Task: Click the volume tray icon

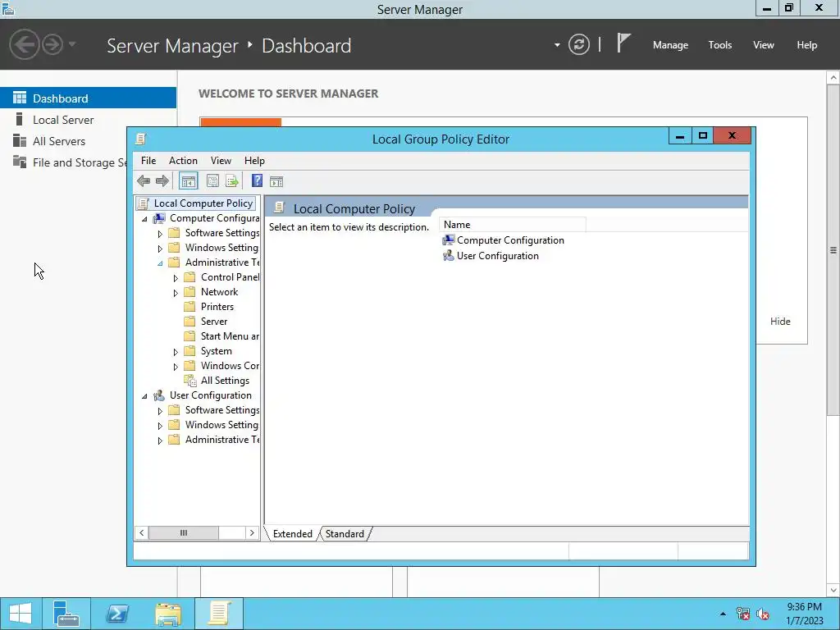Action: click(763, 614)
